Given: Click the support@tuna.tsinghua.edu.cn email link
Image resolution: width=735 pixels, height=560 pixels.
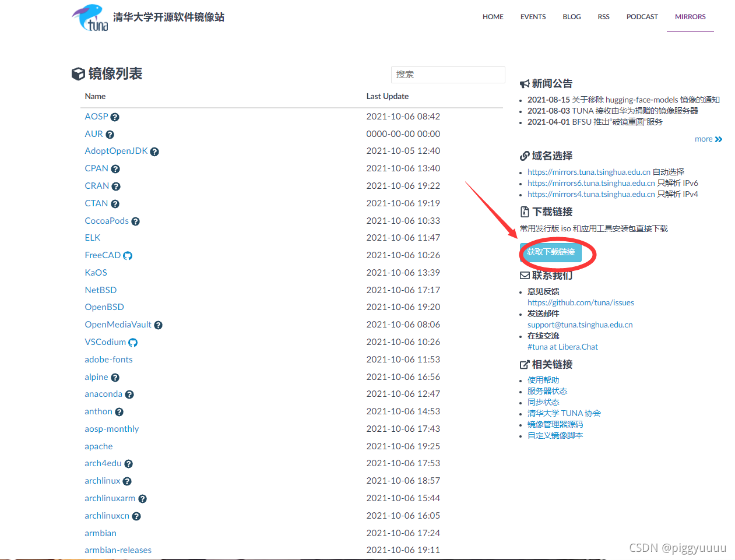Looking at the screenshot, I should pos(580,325).
